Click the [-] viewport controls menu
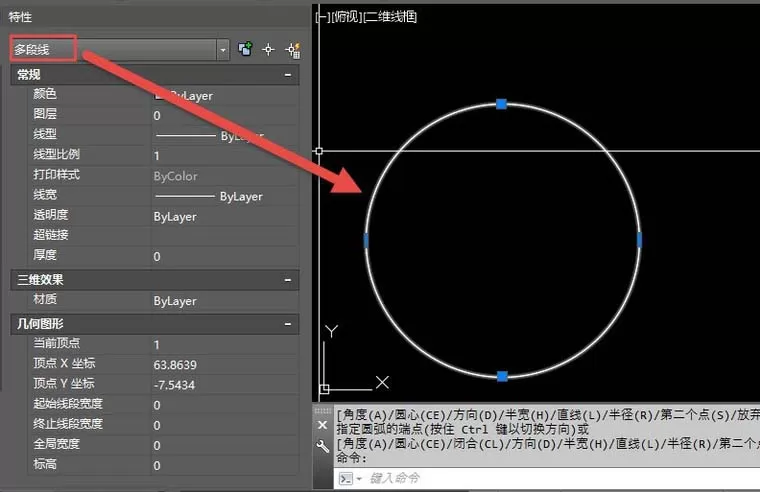Viewport: 760px width, 492px height. 323,17
